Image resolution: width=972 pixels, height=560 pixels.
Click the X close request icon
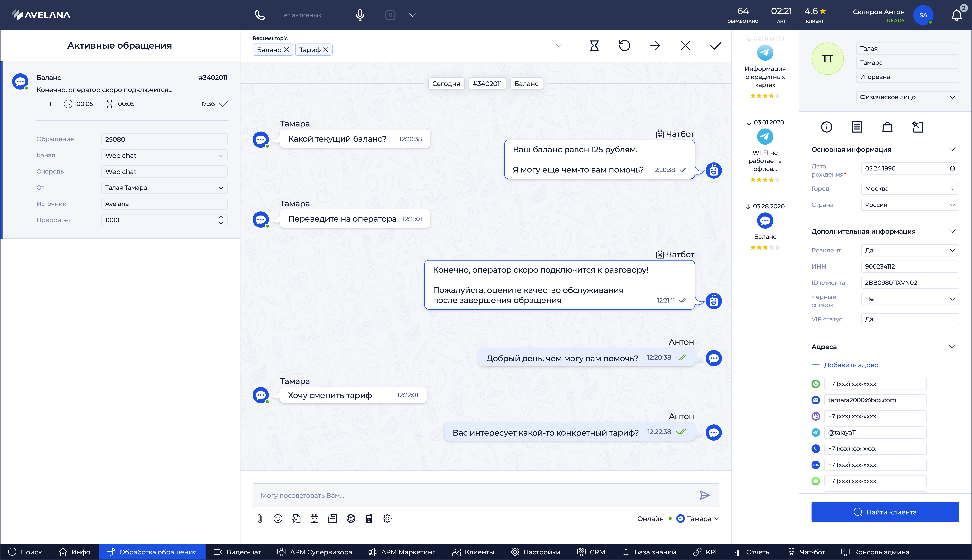point(685,45)
